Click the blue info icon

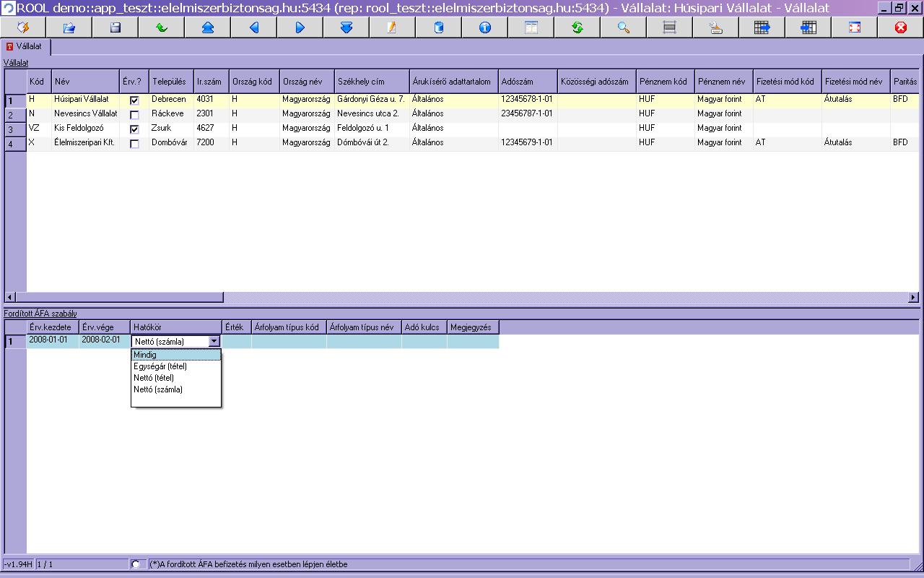[x=484, y=27]
